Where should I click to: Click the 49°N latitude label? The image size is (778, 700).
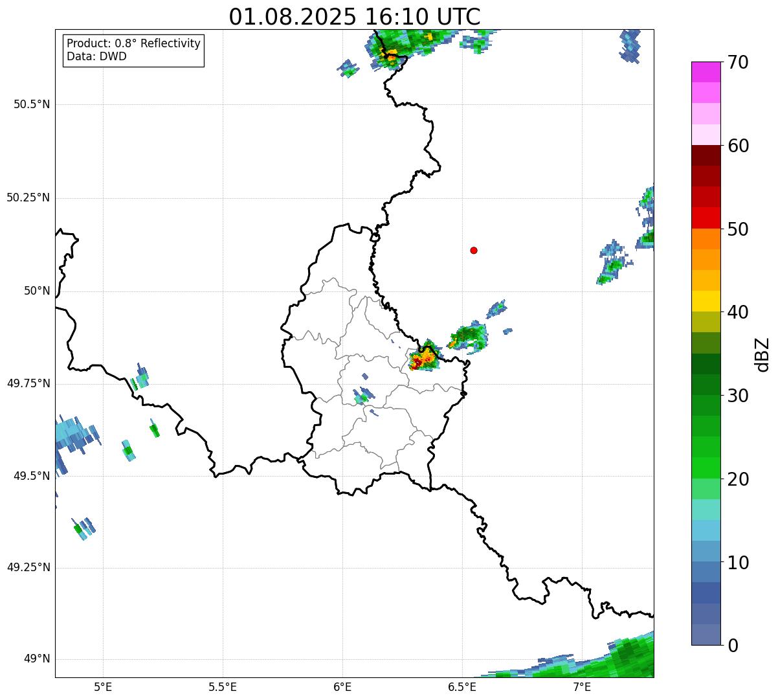(37, 659)
